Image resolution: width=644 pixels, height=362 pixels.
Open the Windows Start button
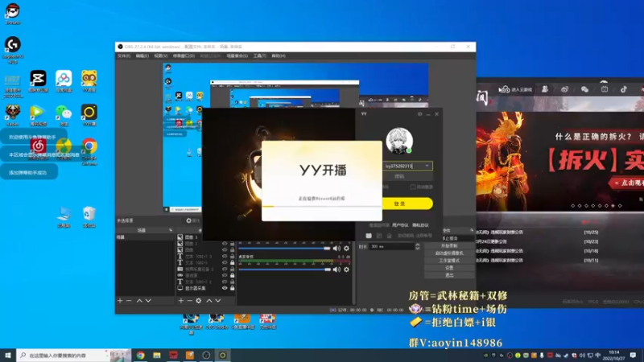(x=8, y=355)
